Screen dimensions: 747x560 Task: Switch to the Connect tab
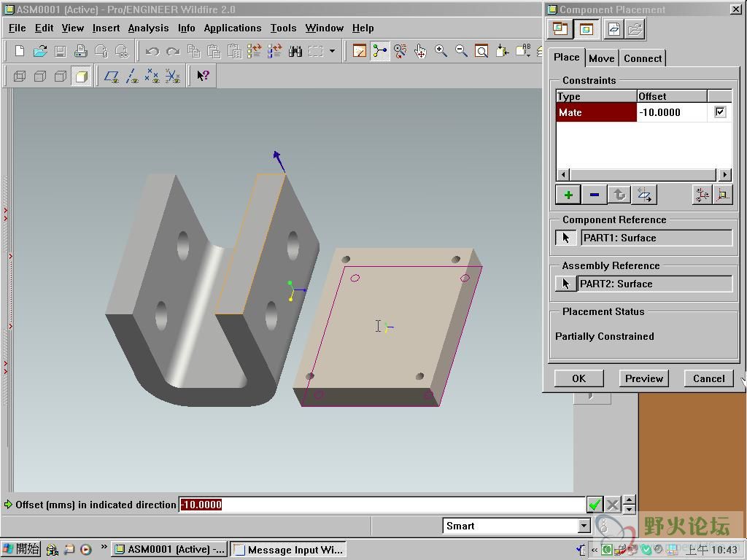(643, 58)
